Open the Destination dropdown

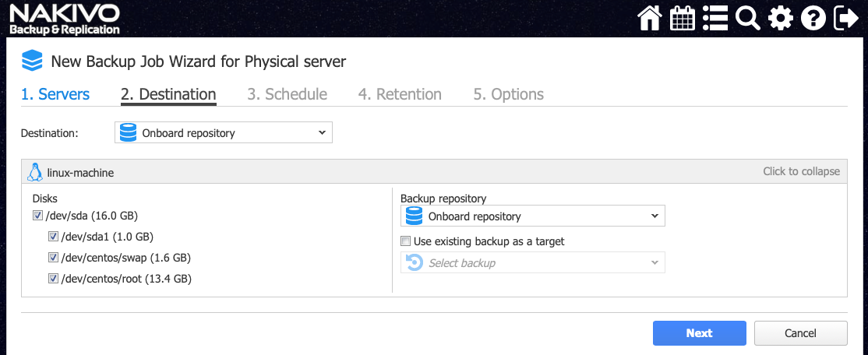point(223,132)
